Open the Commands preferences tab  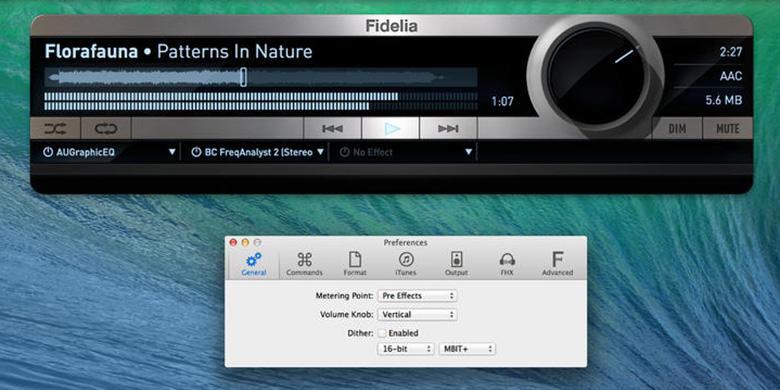(x=304, y=265)
